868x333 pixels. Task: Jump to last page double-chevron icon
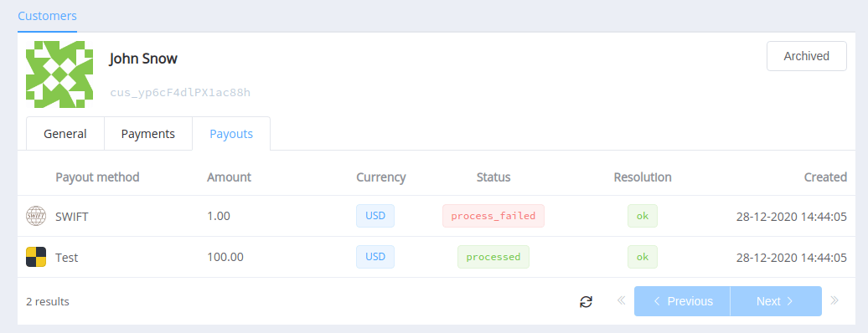[x=834, y=301]
